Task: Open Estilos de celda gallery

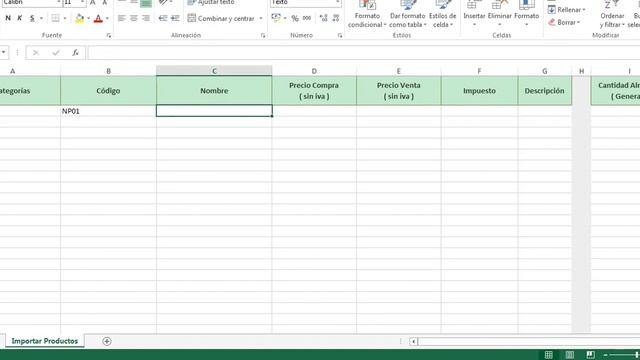Action: pyautogui.click(x=442, y=14)
